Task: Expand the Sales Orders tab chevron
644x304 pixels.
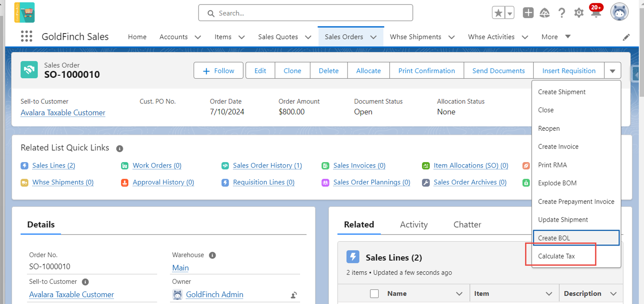Action: pyautogui.click(x=373, y=37)
